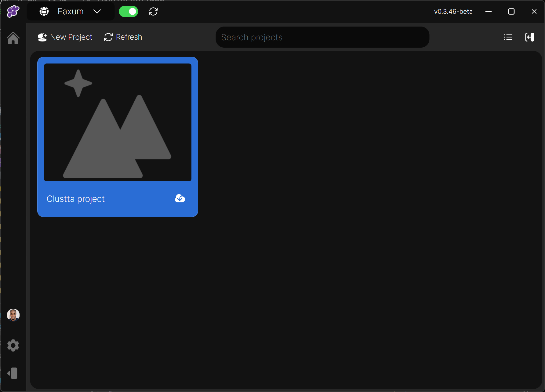The image size is (545, 392).
Task: Open Settings gear in the sidebar
Action: [13, 346]
